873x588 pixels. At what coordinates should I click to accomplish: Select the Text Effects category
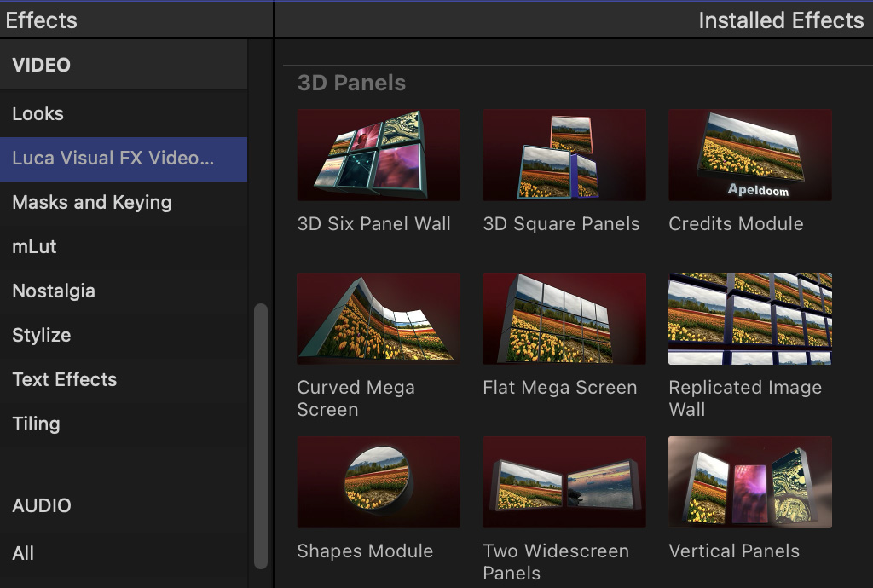65,380
